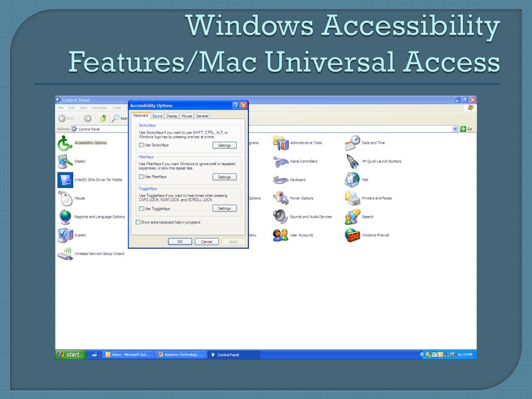Open the Administrative Tools icon
The height and width of the screenshot is (399, 532).
pyautogui.click(x=281, y=143)
